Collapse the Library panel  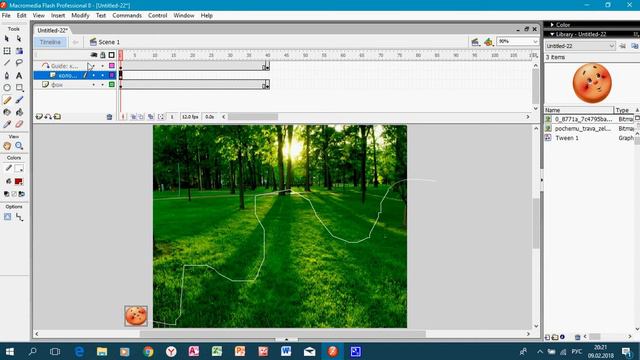point(552,34)
